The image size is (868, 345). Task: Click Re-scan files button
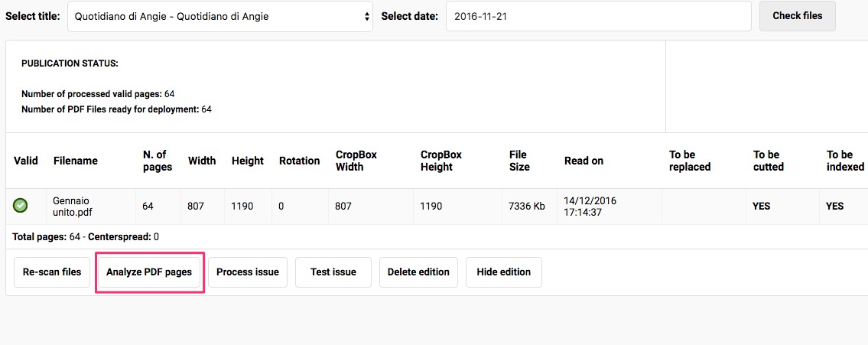click(x=52, y=272)
